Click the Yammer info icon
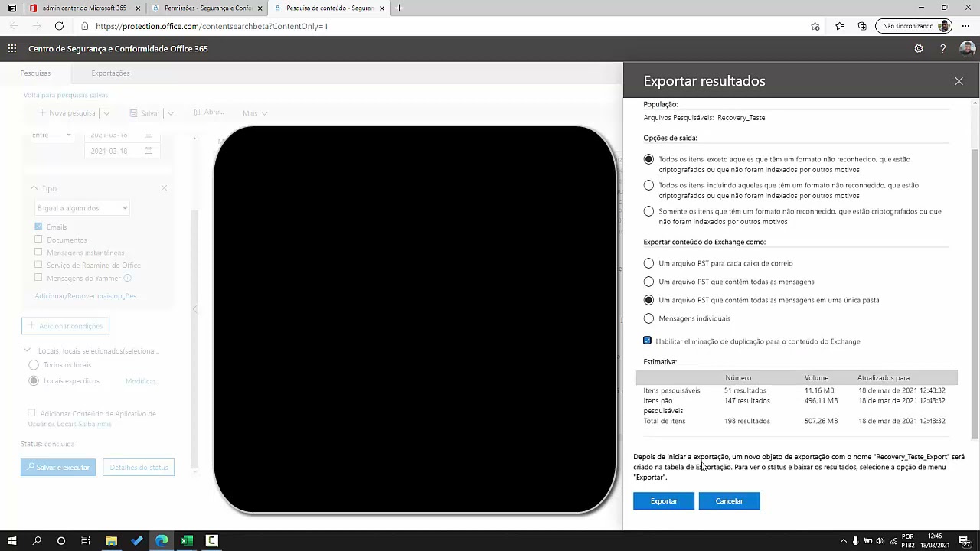Viewport: 980px width, 551px height. click(x=128, y=278)
